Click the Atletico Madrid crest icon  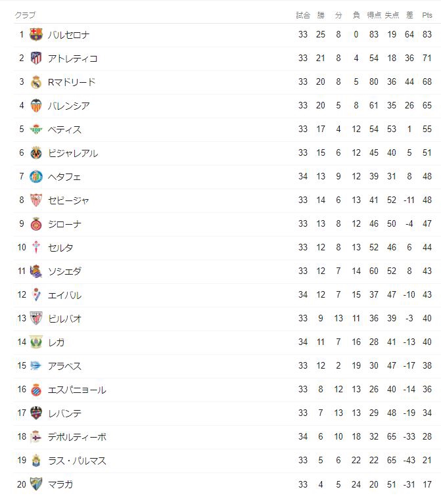coord(36,58)
